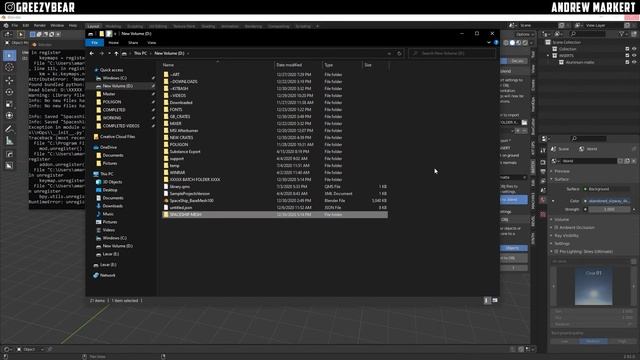Screen dimensions: 640x360
Task: Click the World datablock name field
Action: (589, 161)
